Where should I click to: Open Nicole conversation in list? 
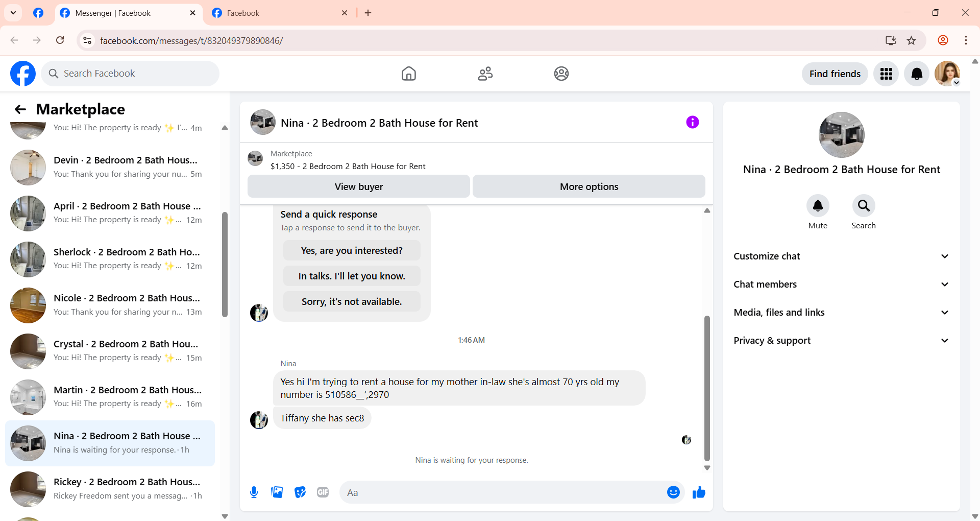[x=110, y=305]
